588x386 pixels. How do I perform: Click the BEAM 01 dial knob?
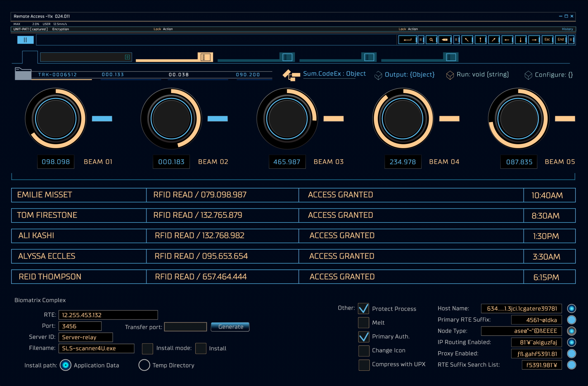point(56,119)
